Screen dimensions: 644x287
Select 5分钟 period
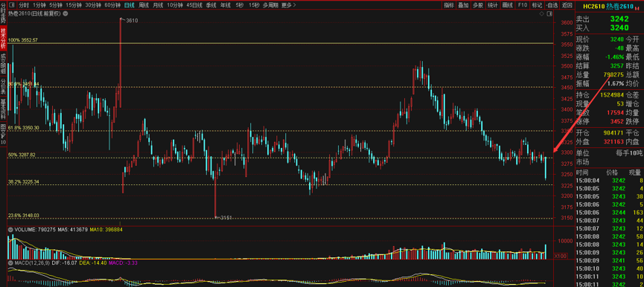[x=56, y=5]
